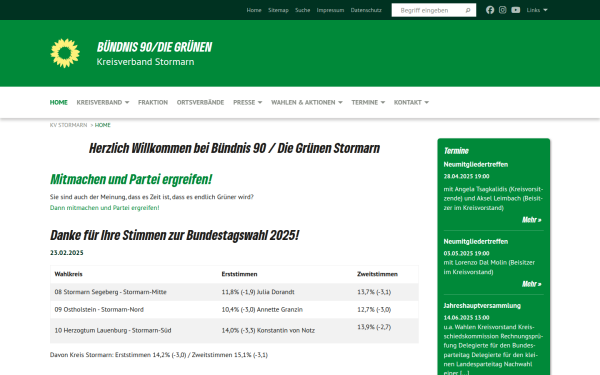Click the Termine sidebar heading
600x375 pixels.
pos(456,151)
